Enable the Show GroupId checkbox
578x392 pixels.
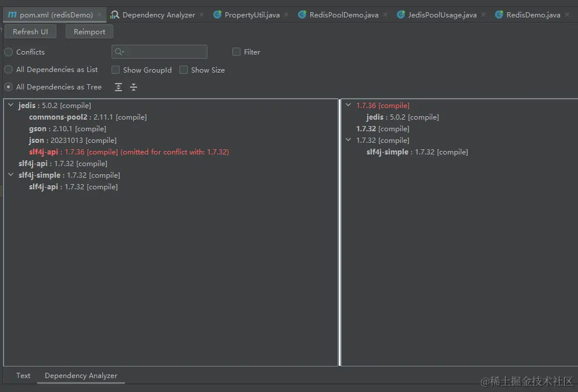click(x=116, y=70)
